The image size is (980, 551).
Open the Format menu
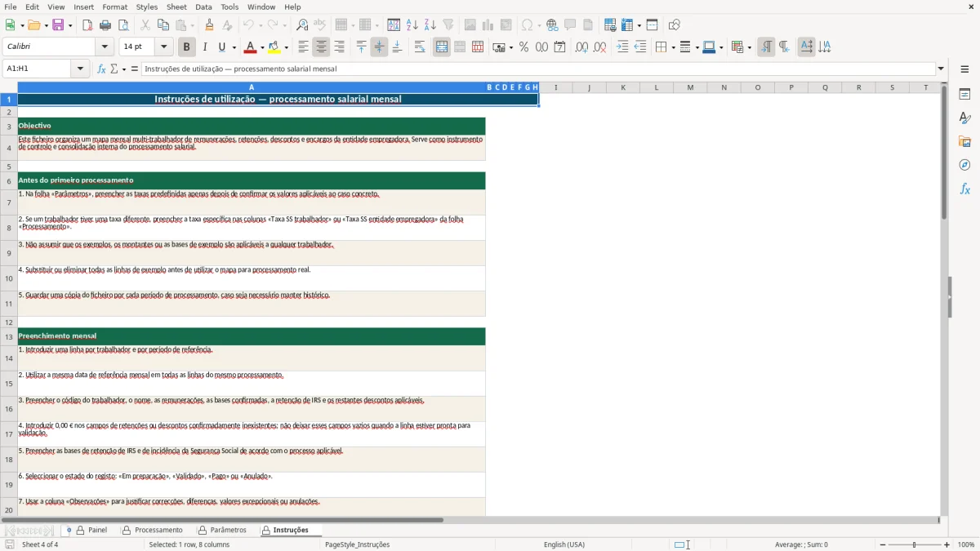pos(114,7)
